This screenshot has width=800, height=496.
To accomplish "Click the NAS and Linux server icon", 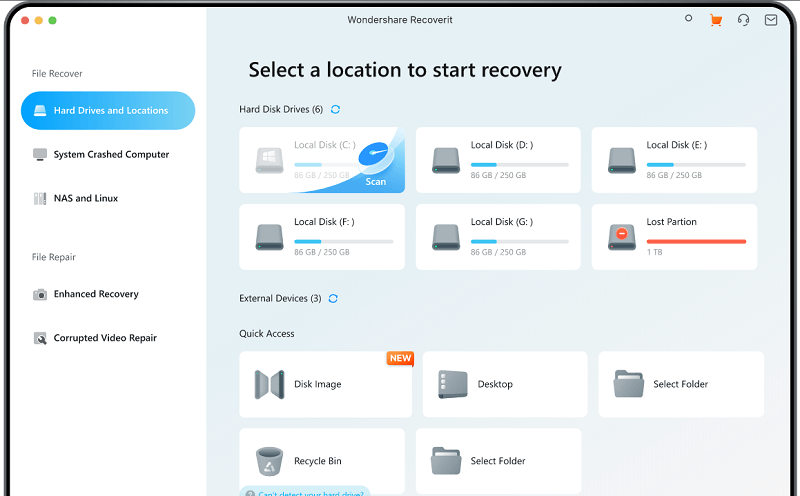I will pos(40,199).
